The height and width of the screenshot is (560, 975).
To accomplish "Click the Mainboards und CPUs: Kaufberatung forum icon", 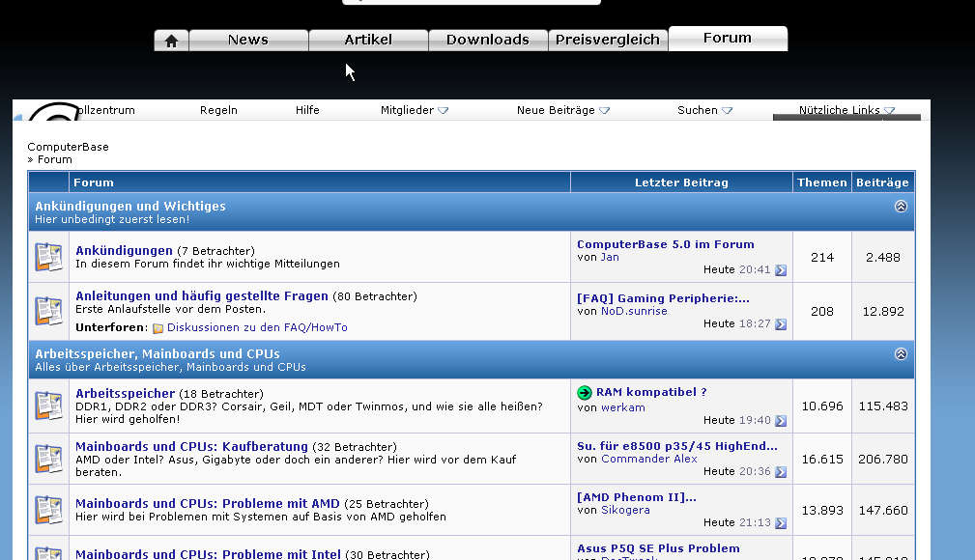I will coord(48,459).
